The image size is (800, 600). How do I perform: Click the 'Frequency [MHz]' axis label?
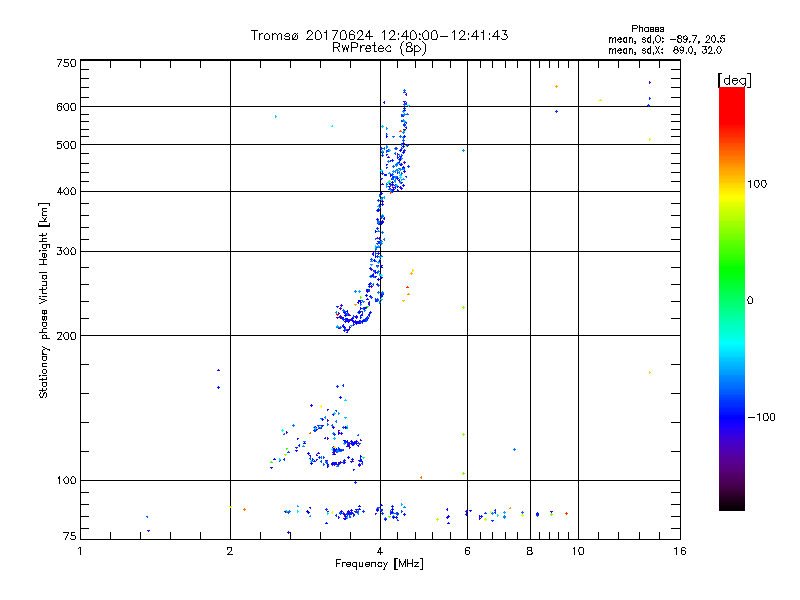379,564
